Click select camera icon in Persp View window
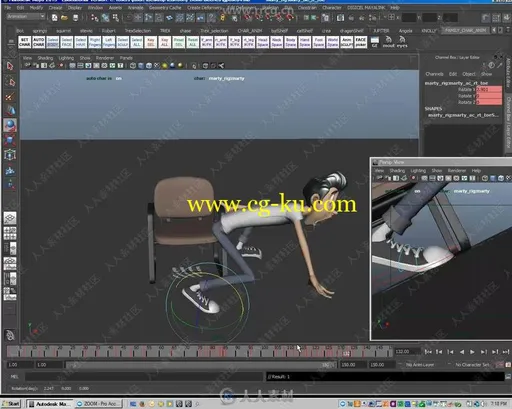The image size is (512, 409). 380,178
